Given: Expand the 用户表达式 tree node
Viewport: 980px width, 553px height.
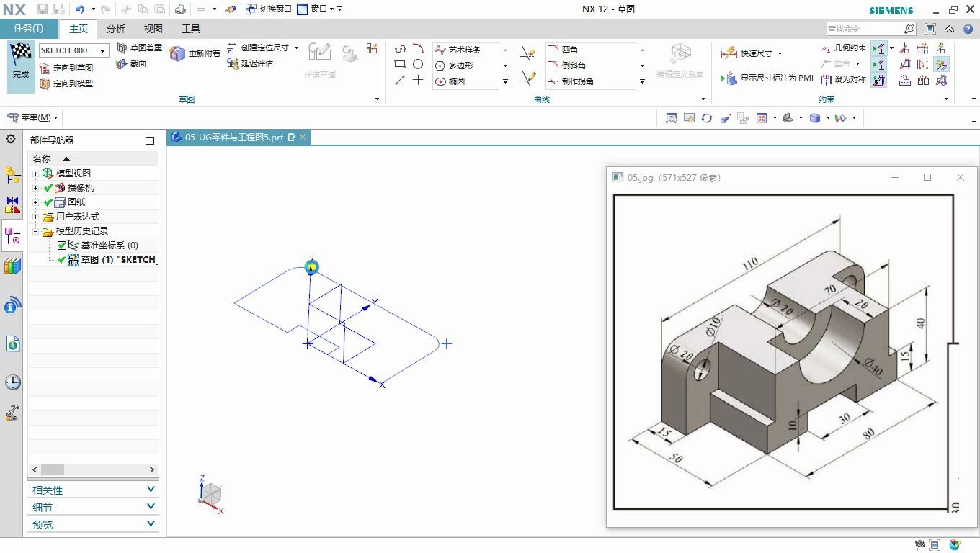Looking at the screenshot, I should click(35, 217).
